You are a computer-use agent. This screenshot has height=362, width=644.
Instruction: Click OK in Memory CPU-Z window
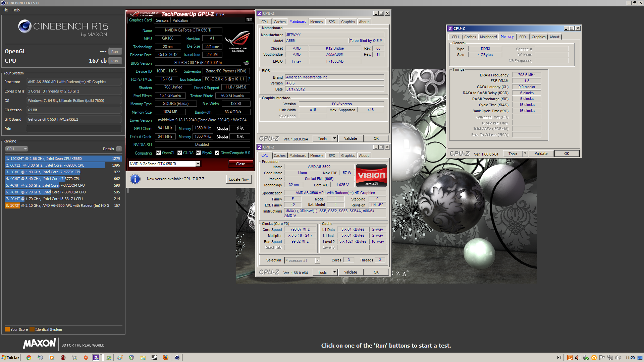click(567, 154)
